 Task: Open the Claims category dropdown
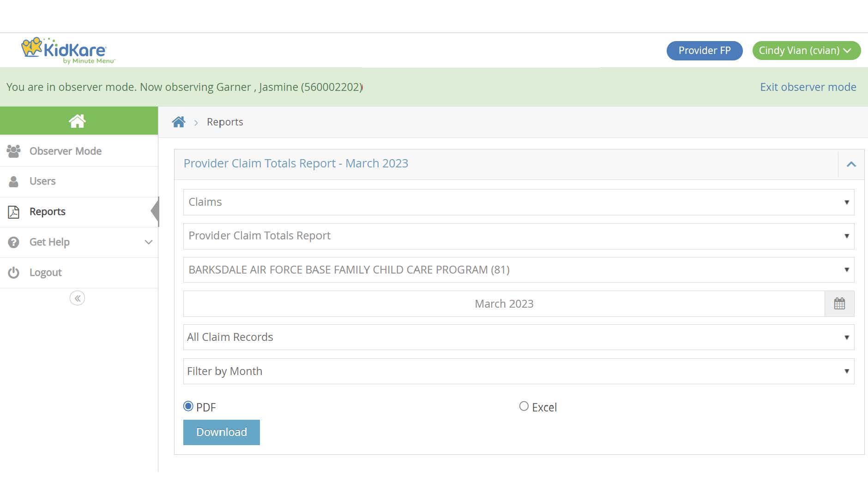pos(518,202)
